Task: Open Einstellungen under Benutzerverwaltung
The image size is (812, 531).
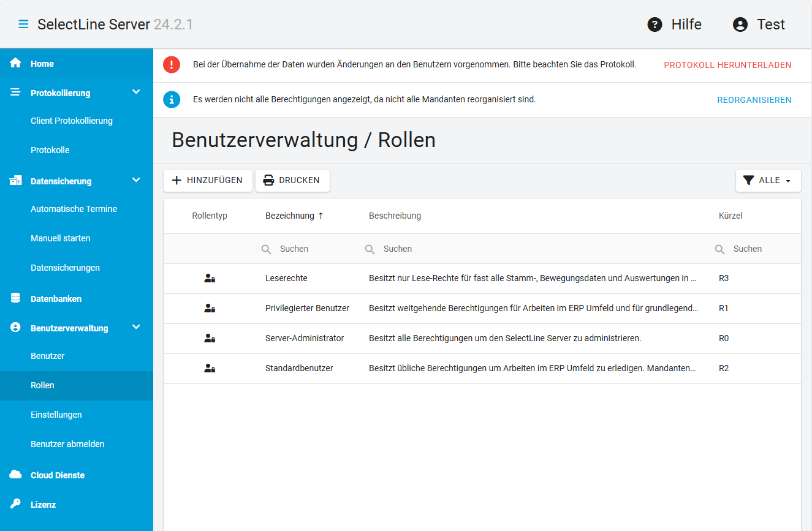Action: pyautogui.click(x=56, y=415)
